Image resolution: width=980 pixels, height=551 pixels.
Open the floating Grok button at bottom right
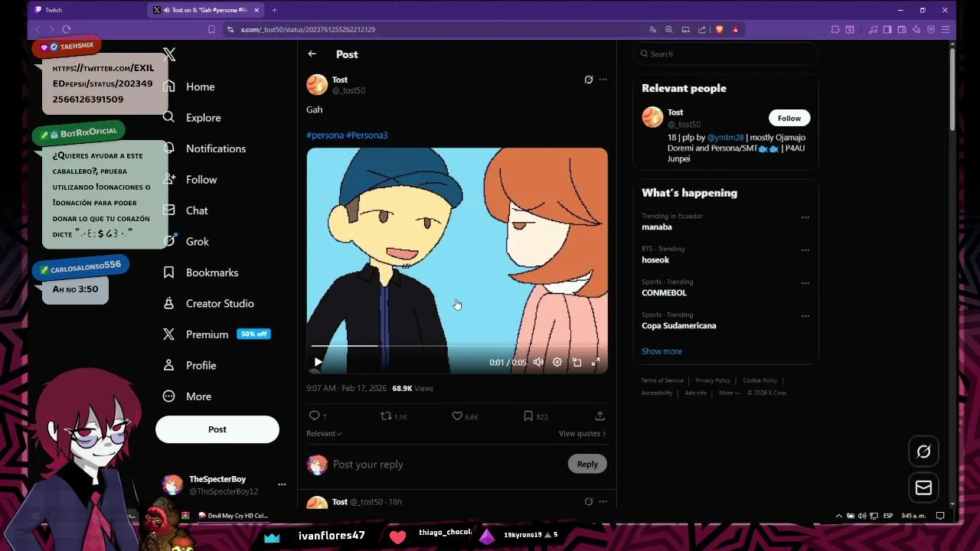923,452
